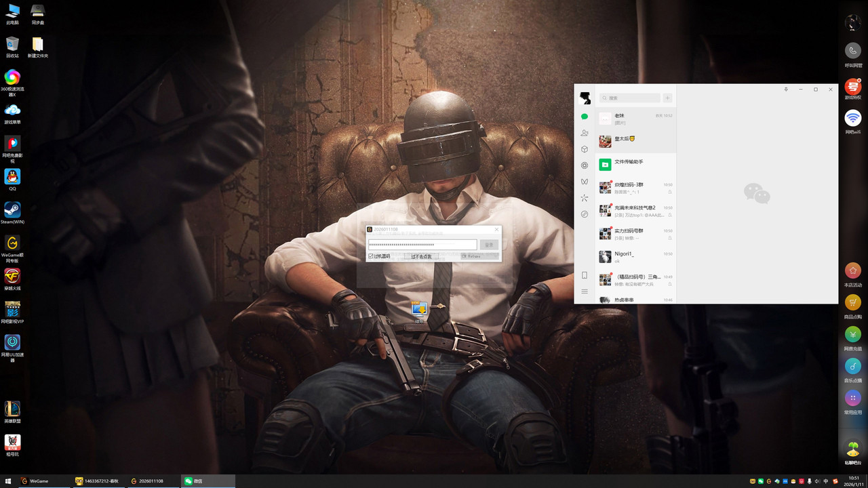The width and height of the screenshot is (868, 488).
Task: Open the WeChat hamburger settings menu
Action: 585,291
